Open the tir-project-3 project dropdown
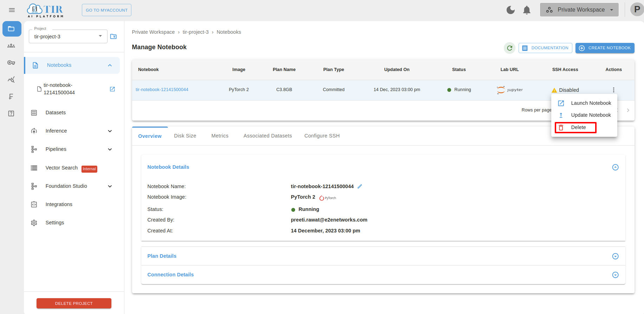The width and height of the screenshot is (644, 314). pos(68,36)
